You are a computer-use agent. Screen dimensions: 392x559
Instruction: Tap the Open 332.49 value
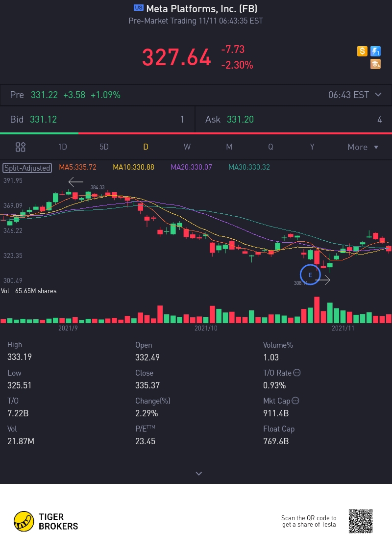click(147, 357)
